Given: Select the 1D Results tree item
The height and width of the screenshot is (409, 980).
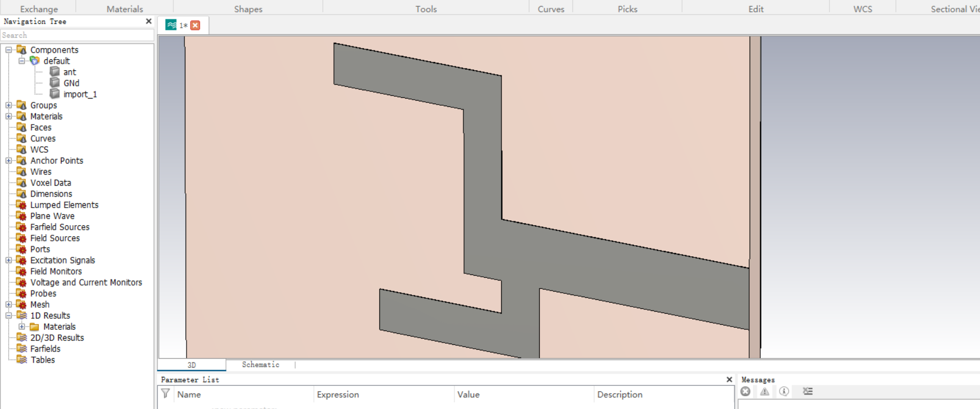Looking at the screenshot, I should 50,315.
